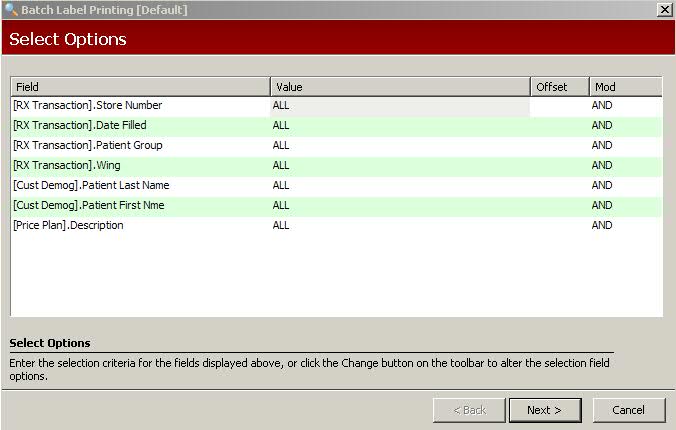The height and width of the screenshot is (430, 676).
Task: Click the Offset column header
Action: pyautogui.click(x=560, y=87)
